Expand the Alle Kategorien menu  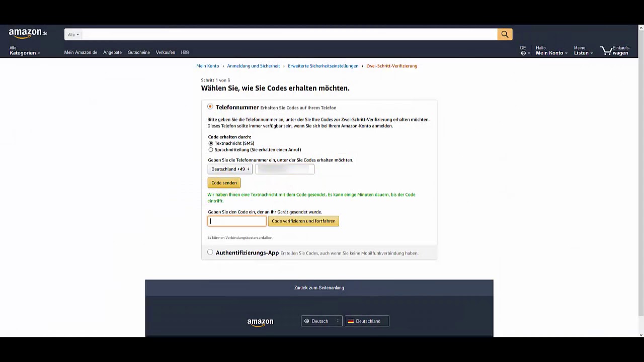pyautogui.click(x=25, y=50)
